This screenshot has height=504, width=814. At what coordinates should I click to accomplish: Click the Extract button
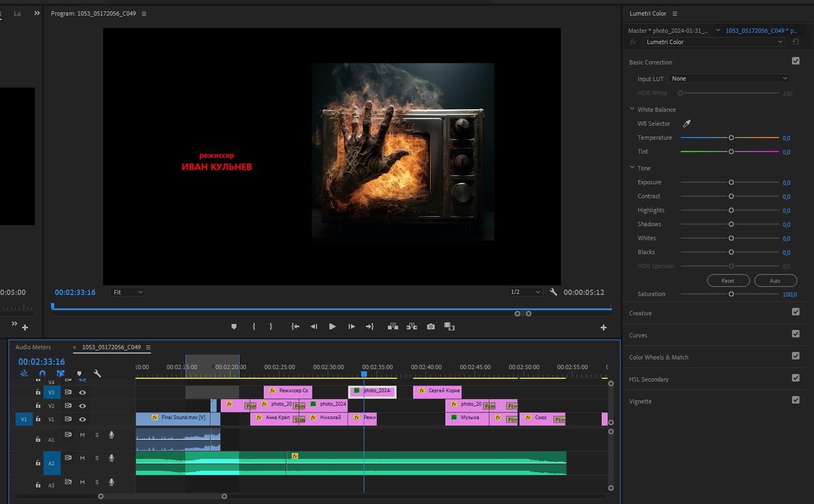(x=412, y=327)
